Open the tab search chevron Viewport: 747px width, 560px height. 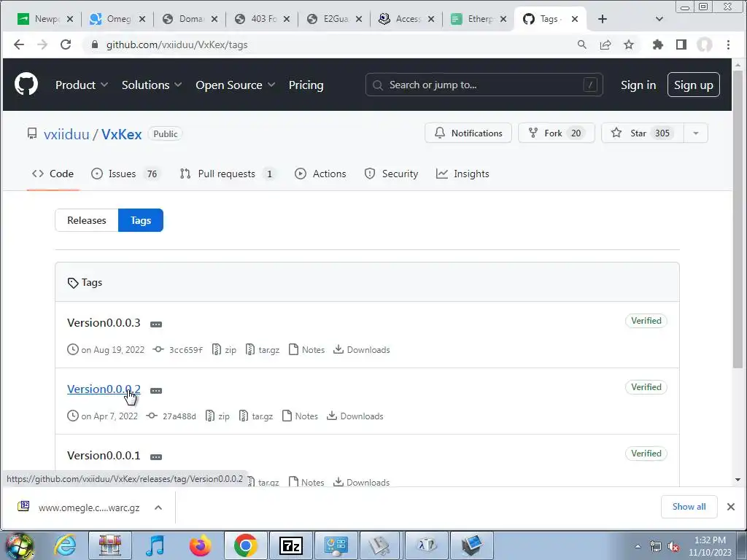click(659, 19)
